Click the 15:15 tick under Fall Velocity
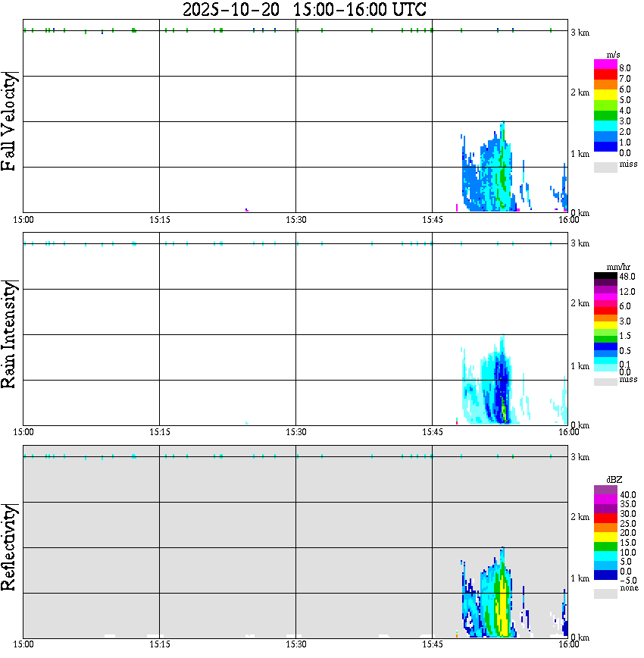 pos(159,220)
